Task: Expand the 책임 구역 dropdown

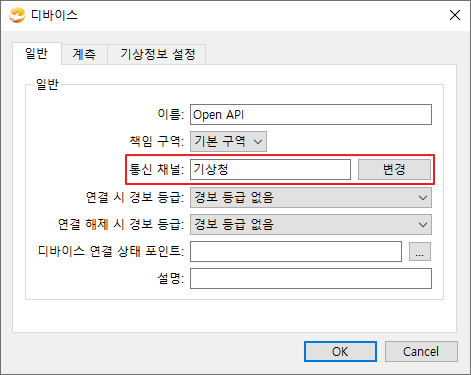Action: 228,142
